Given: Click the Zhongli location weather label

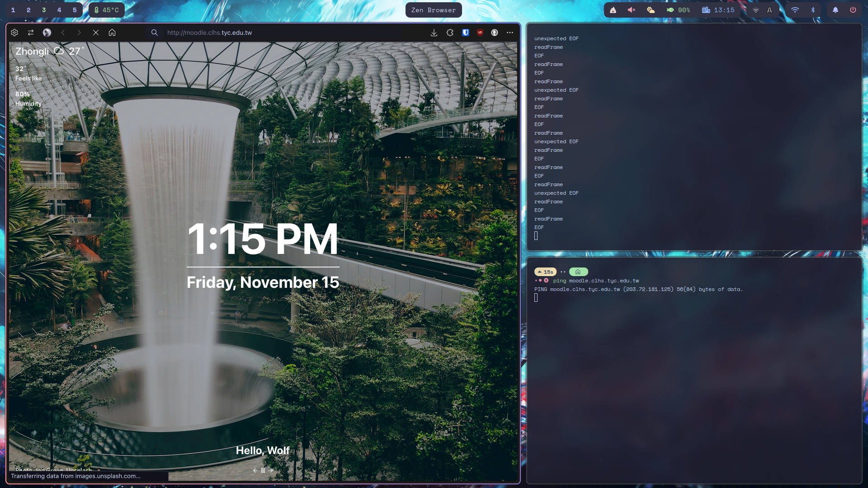Looking at the screenshot, I should click(32, 52).
